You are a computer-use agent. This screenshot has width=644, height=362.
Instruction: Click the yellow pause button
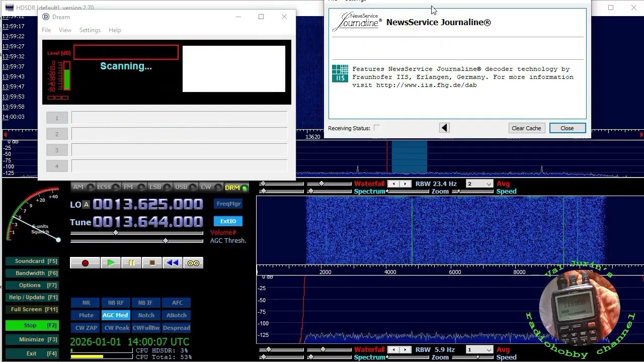coord(131,263)
